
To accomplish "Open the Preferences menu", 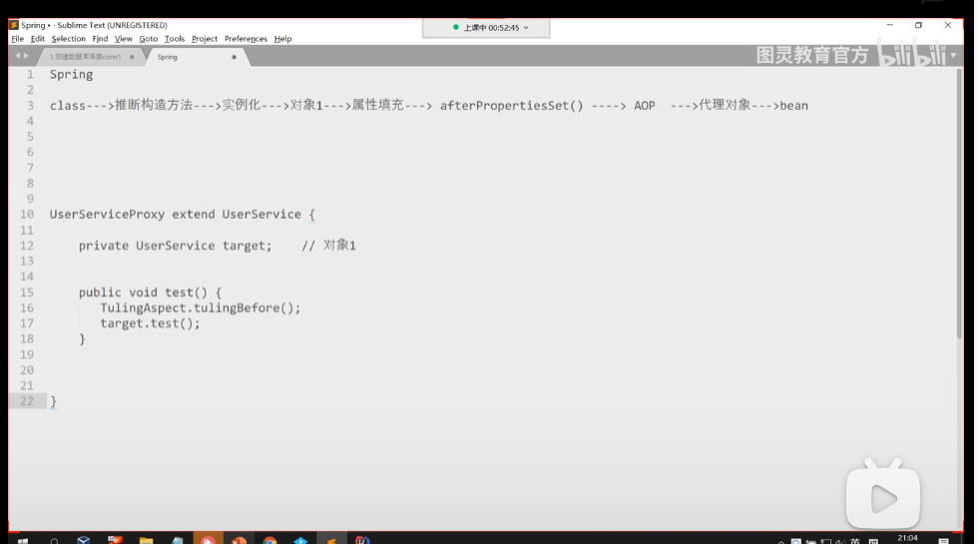I will pyautogui.click(x=245, y=39).
